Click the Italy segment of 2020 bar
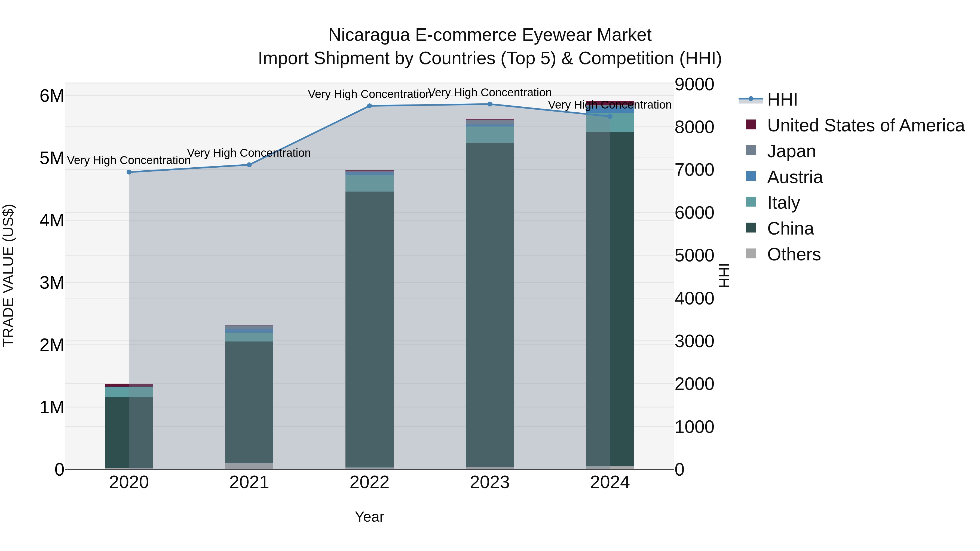This screenshot has width=980, height=551. [129, 392]
